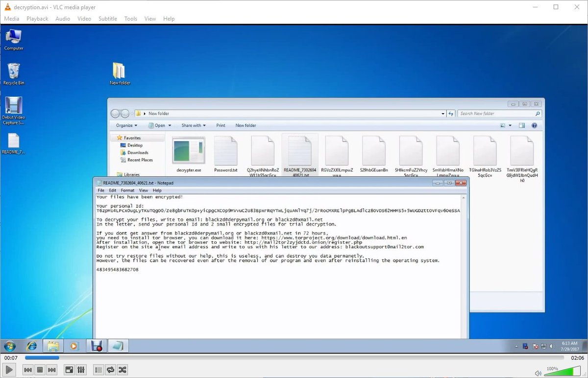Click Debut Video Capture taskbar icon
This screenshot has height=378, width=588.
click(97, 346)
